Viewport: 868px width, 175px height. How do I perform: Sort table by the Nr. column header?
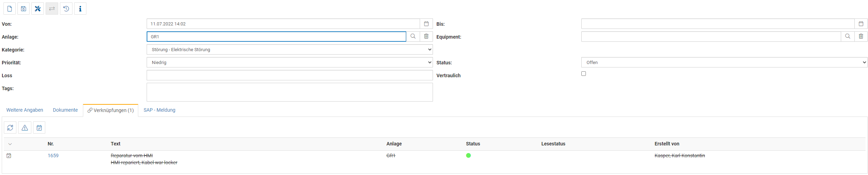click(x=51, y=144)
